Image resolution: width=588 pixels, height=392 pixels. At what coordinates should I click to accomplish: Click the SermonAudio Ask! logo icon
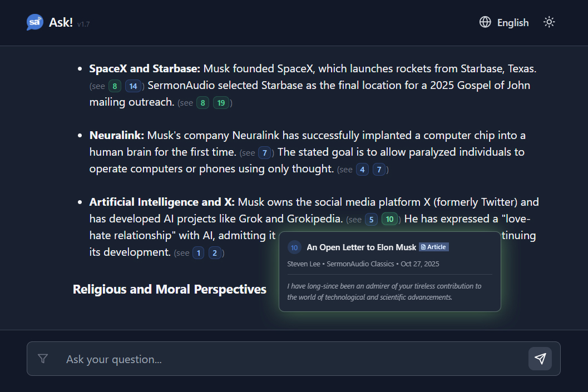tap(35, 22)
